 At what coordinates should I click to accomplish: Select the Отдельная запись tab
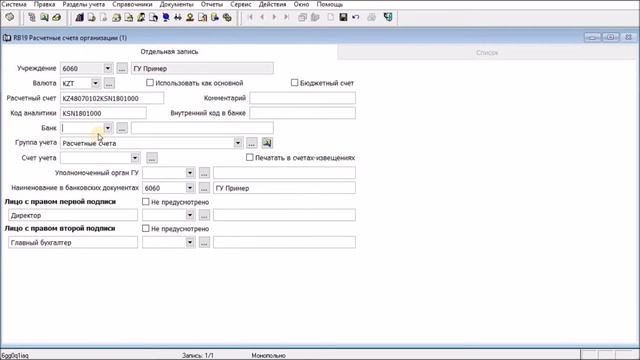(169, 52)
